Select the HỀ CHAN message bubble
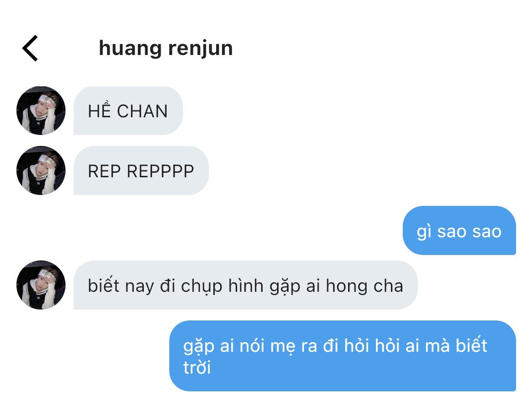The width and height of the screenshot is (532, 400). point(128,110)
